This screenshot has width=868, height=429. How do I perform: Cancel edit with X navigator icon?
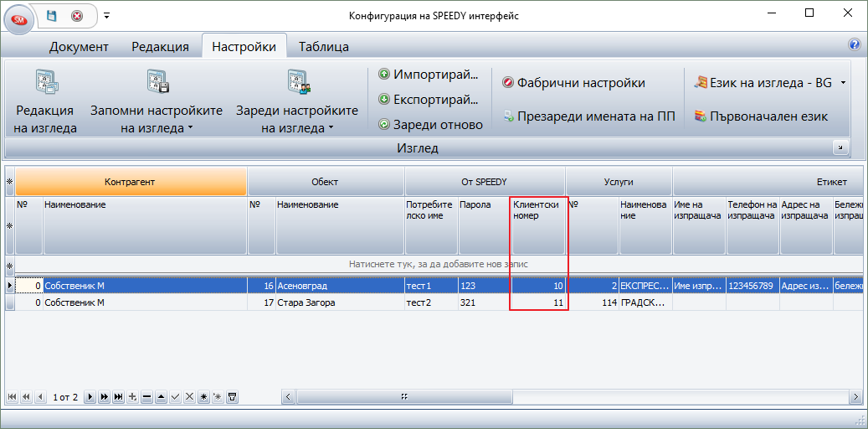coord(190,397)
